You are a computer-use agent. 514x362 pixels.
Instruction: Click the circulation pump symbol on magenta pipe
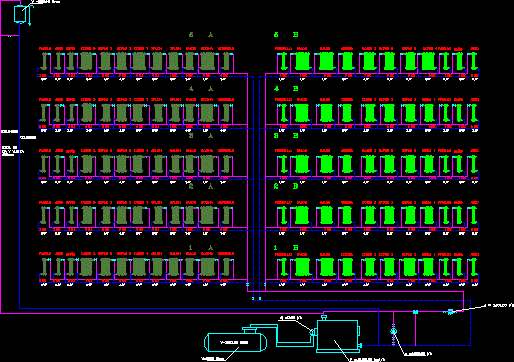(393, 331)
